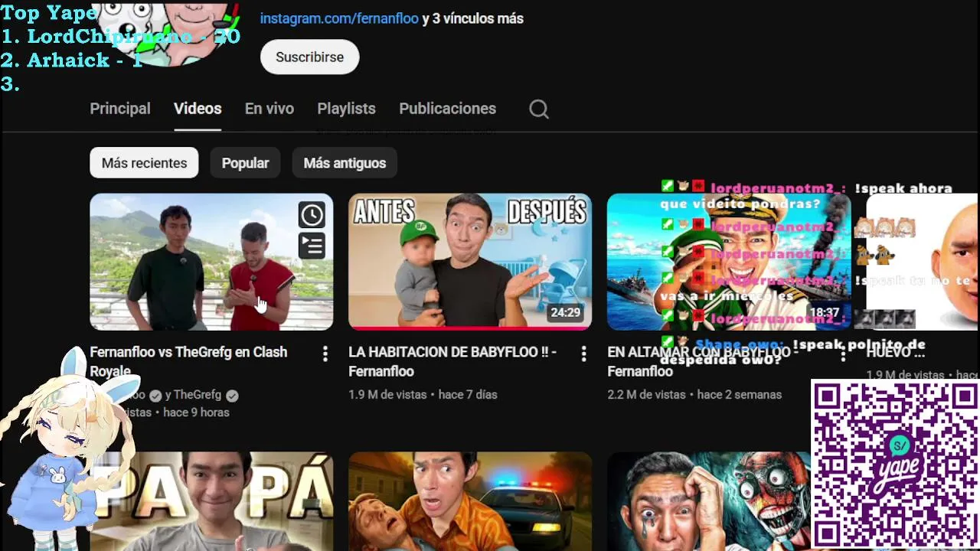The image size is (980, 551).
Task: Click the 24:29 duration badge
Action: point(566,313)
